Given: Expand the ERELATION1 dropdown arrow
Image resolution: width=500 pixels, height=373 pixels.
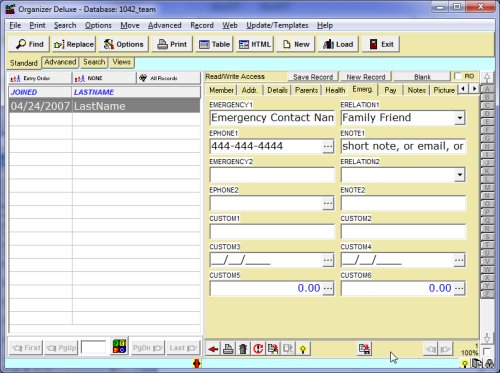Looking at the screenshot, I should point(460,118).
